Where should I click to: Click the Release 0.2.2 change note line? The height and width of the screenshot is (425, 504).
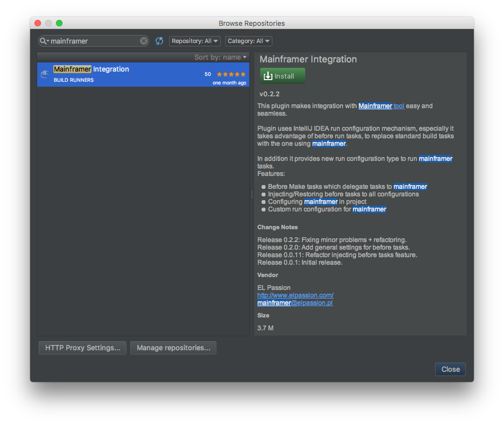[x=332, y=240]
